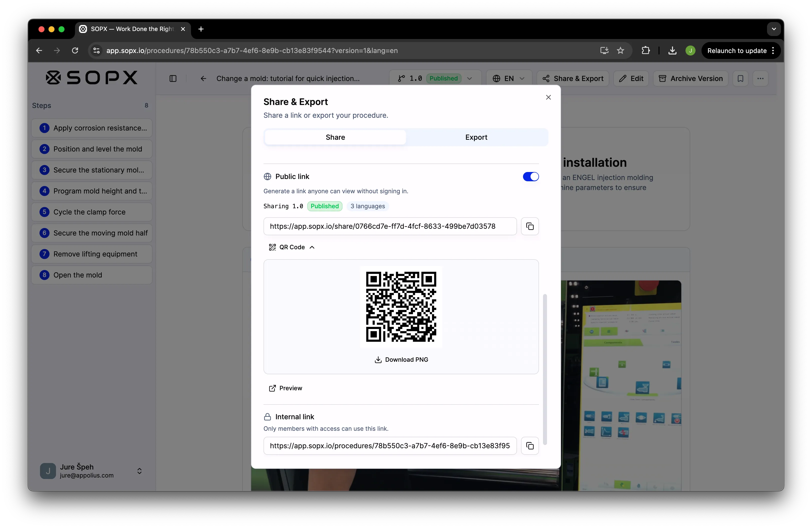
Task: Open the more options ellipsis menu
Action: point(760,78)
